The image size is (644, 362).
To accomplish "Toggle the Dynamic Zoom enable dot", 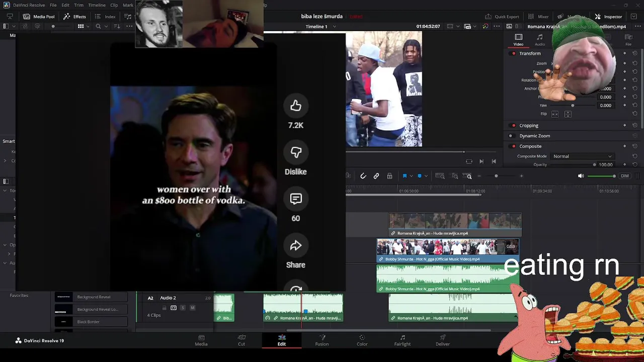I will click(x=511, y=136).
